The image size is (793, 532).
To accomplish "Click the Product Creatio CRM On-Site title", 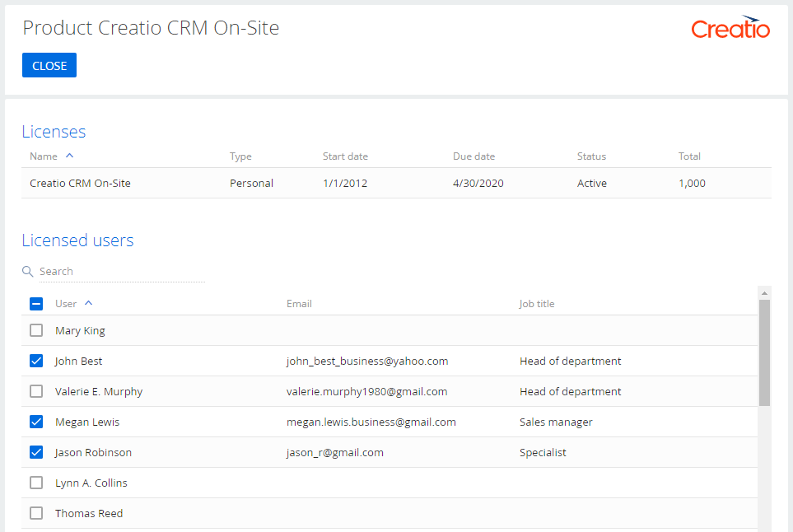I will pyautogui.click(x=151, y=28).
